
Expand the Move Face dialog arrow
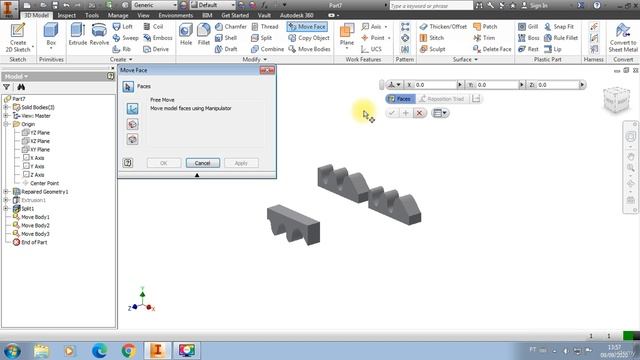click(197, 175)
